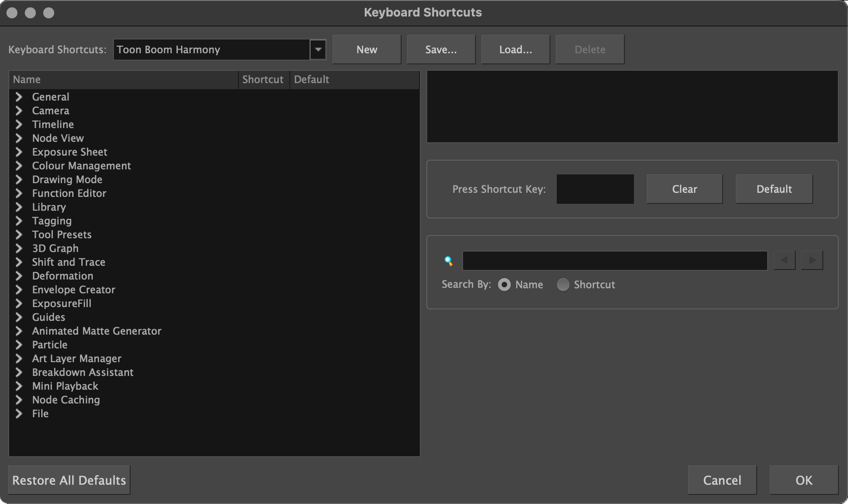Select the Mini Playback row label
The height and width of the screenshot is (504, 848).
[x=65, y=386]
